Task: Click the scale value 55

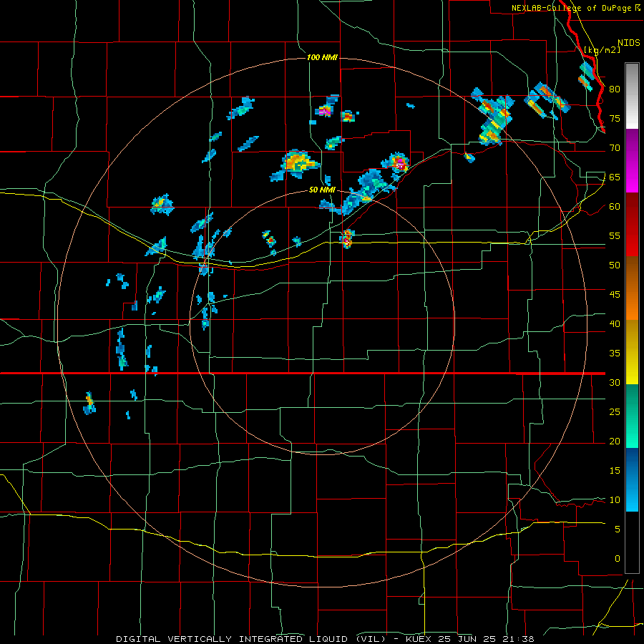Action: [615, 236]
